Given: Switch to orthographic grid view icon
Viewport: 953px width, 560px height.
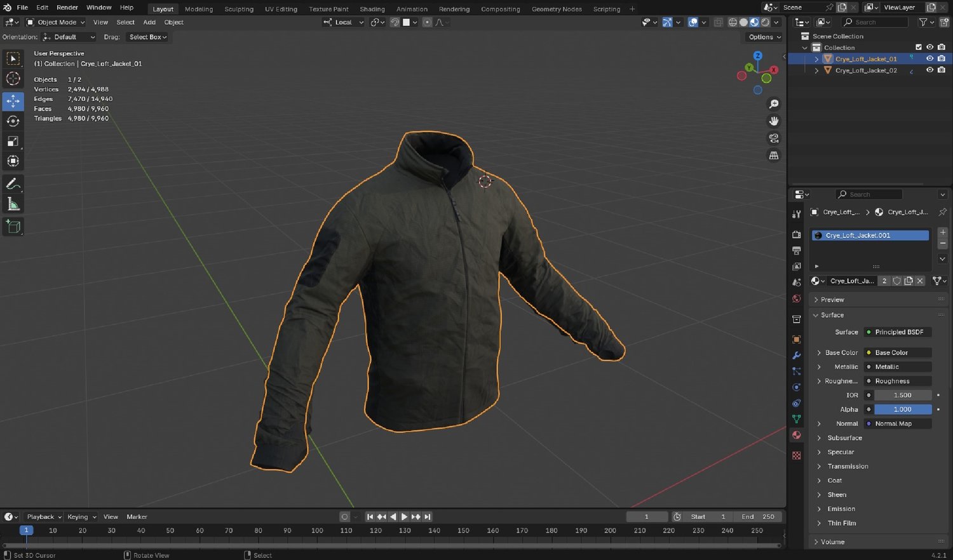Looking at the screenshot, I should [774, 156].
